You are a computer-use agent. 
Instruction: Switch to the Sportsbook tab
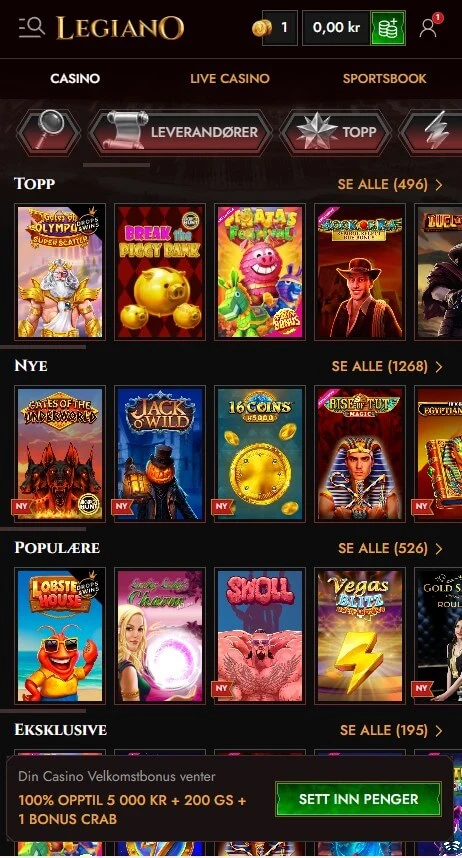384,78
